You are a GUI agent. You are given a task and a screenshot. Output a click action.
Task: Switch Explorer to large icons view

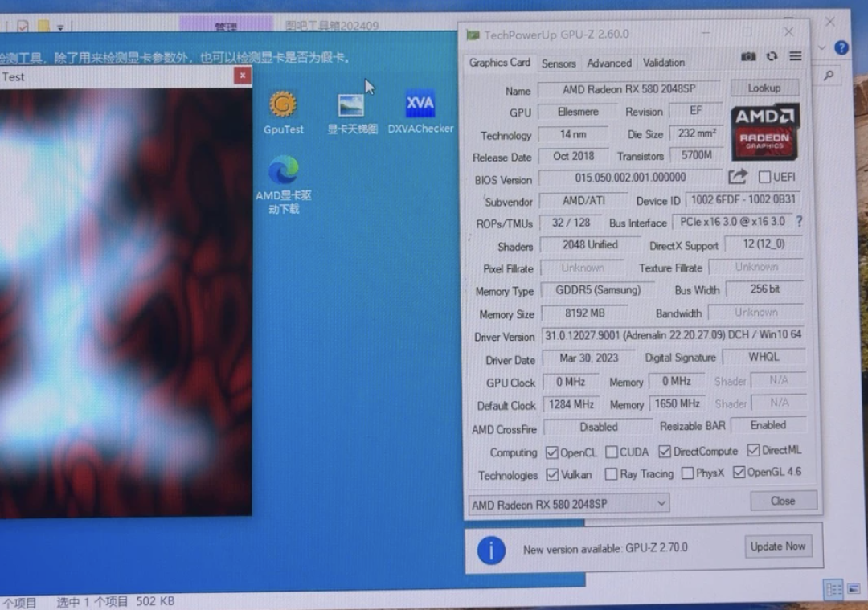click(x=854, y=589)
